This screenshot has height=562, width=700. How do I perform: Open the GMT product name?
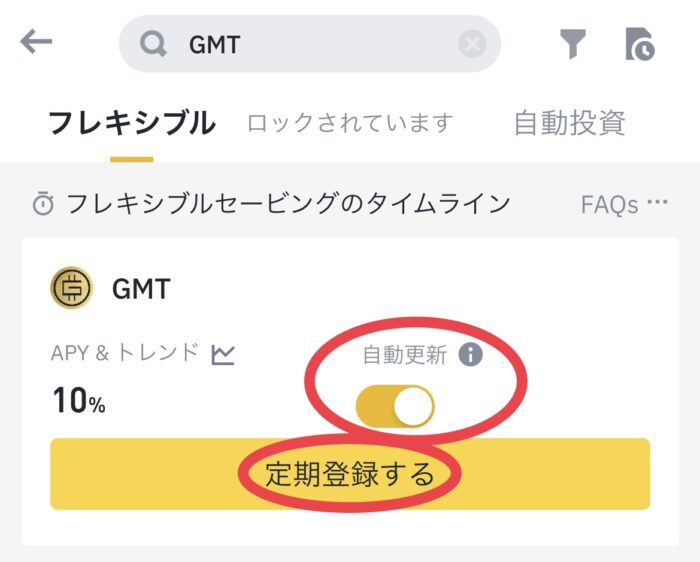pyautogui.click(x=141, y=289)
